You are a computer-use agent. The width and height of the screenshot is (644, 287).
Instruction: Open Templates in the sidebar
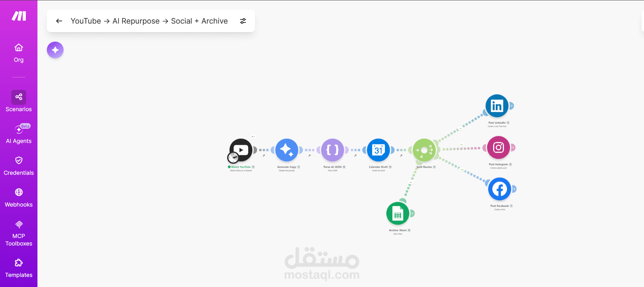pyautogui.click(x=19, y=268)
